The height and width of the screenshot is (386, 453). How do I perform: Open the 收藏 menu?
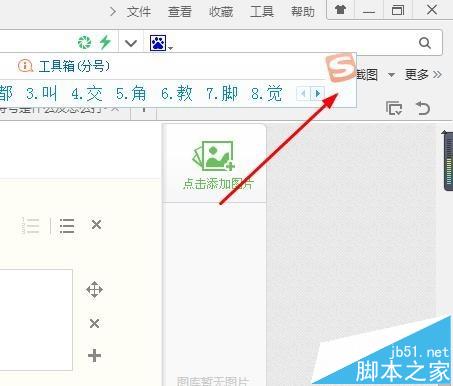221,12
